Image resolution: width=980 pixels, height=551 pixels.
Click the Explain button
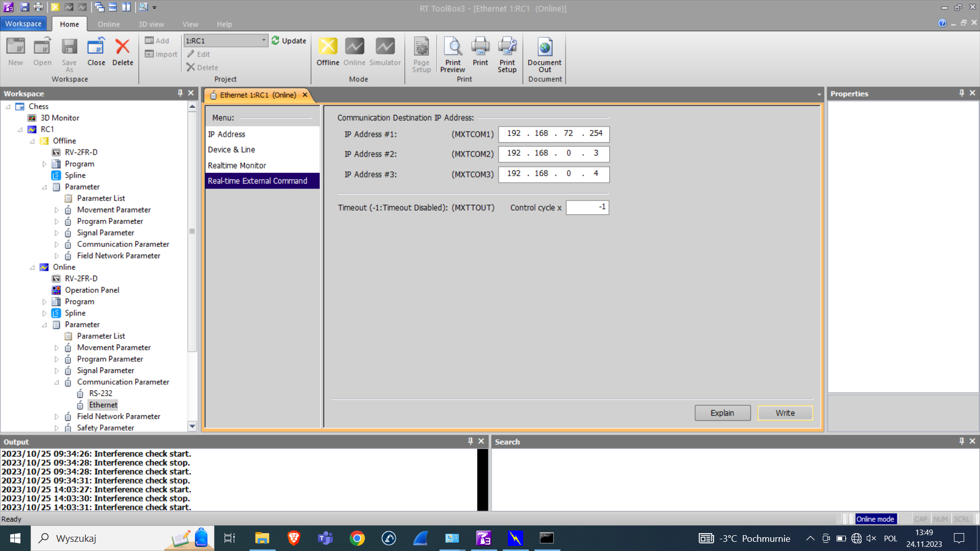point(722,413)
